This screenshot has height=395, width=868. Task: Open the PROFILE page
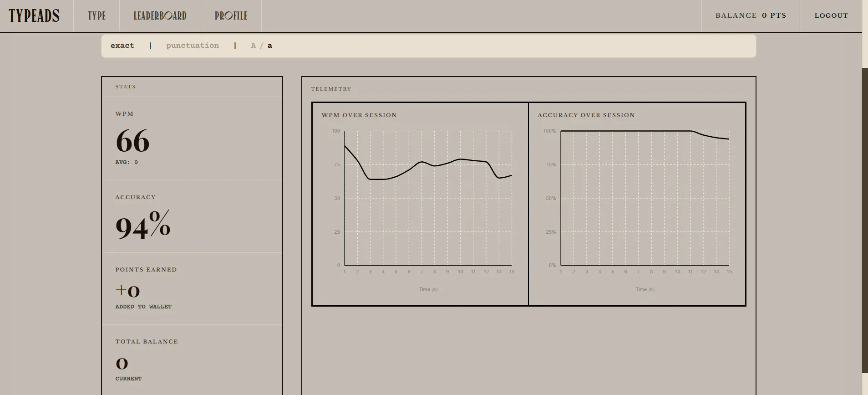(x=231, y=16)
